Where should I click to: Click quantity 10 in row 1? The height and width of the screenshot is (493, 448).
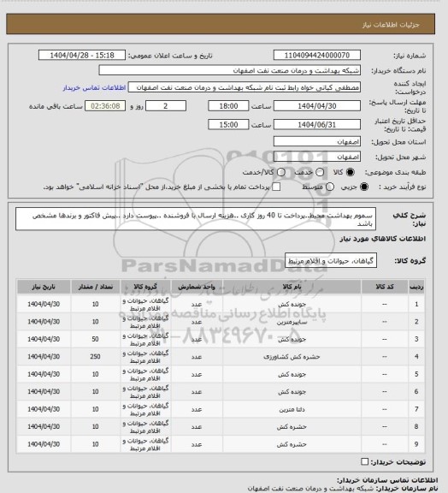pos(95,305)
